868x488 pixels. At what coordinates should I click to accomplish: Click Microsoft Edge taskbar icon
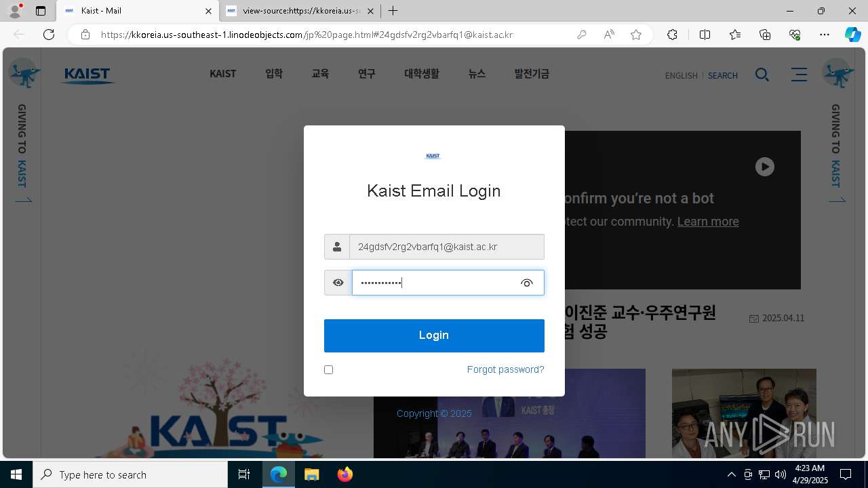pos(279,474)
